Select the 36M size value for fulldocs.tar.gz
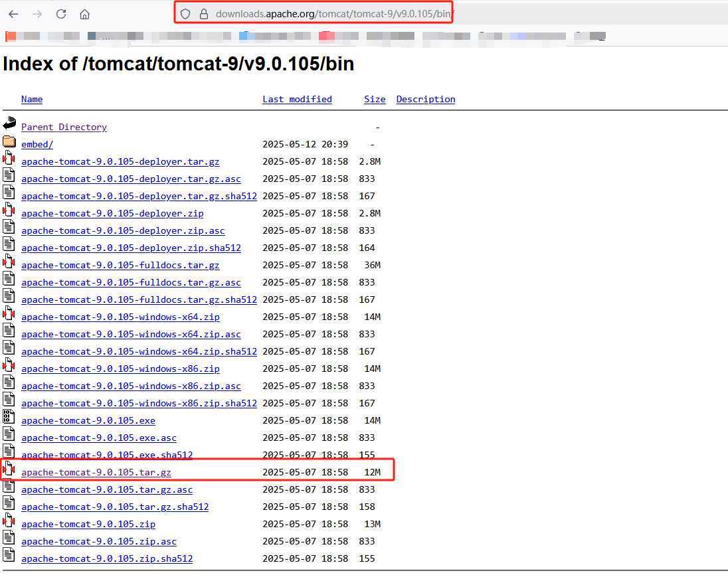The image size is (728, 579). [373, 266]
